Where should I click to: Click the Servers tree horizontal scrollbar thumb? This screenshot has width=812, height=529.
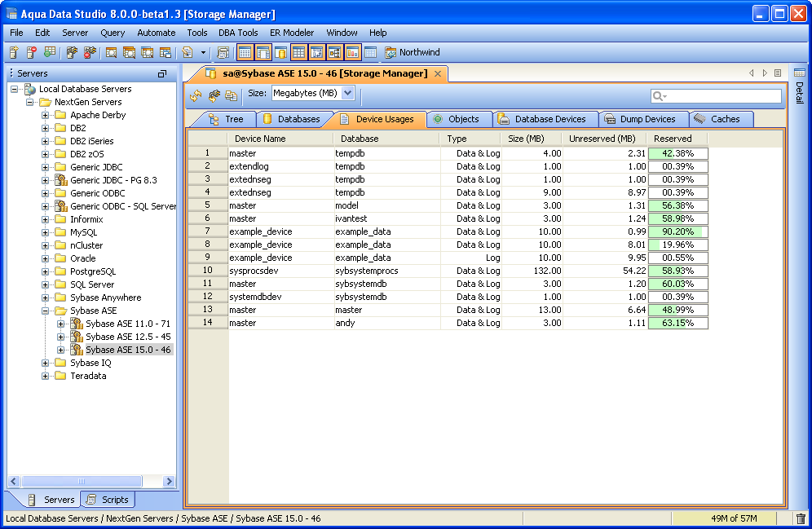[x=82, y=481]
